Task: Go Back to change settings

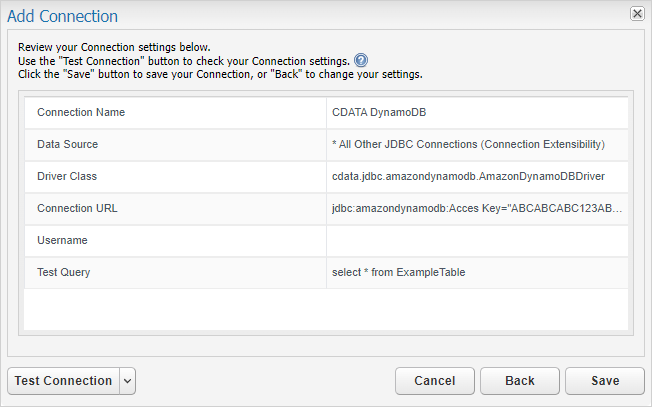Action: [520, 381]
